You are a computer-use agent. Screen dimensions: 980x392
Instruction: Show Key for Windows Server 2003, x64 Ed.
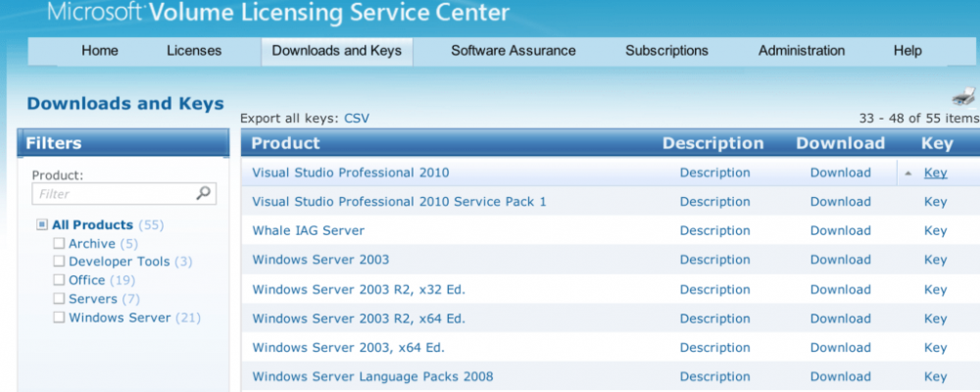[936, 348]
